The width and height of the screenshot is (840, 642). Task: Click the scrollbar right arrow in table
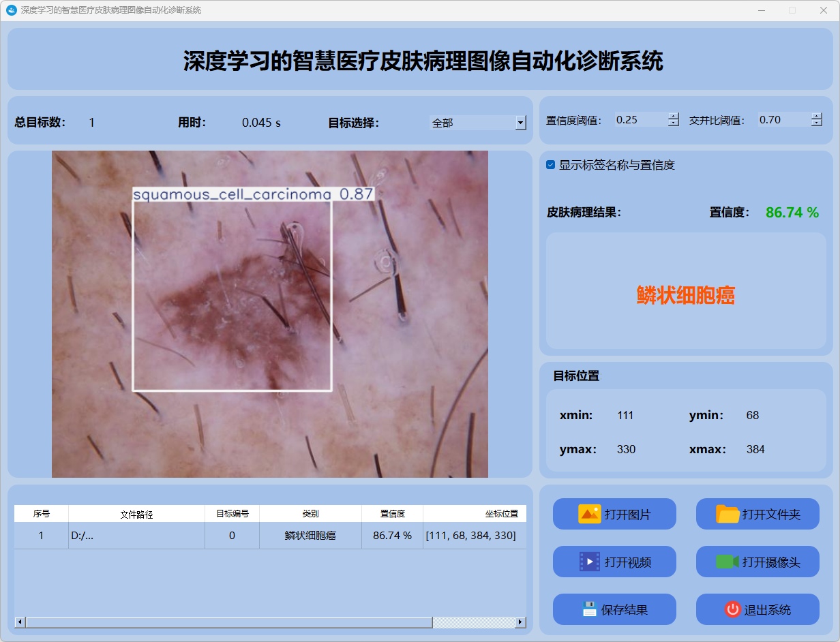(520, 622)
